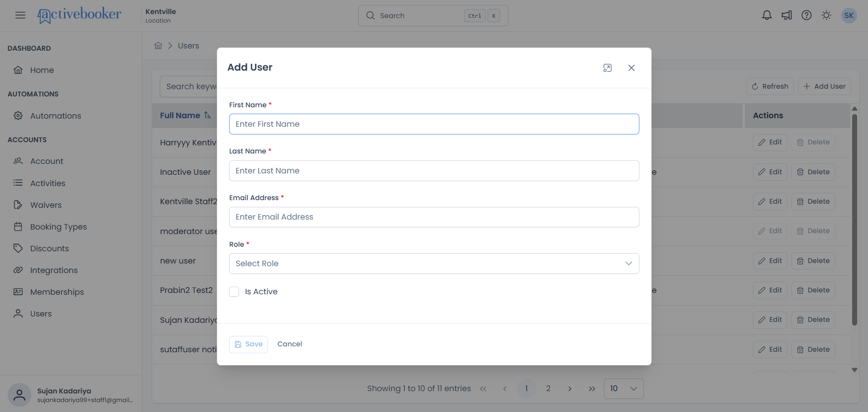Focus the top Search bar

click(433, 15)
